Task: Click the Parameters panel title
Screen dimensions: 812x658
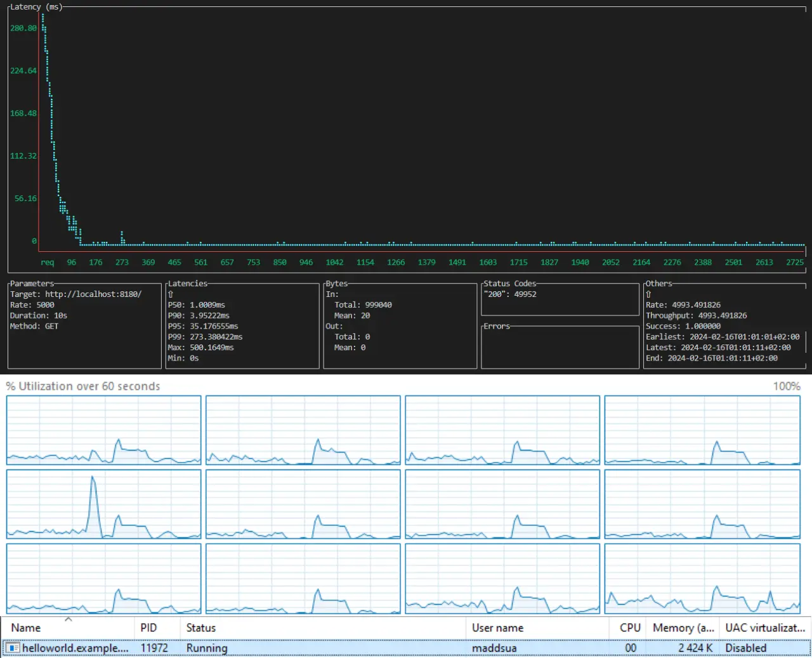Action: (x=32, y=284)
